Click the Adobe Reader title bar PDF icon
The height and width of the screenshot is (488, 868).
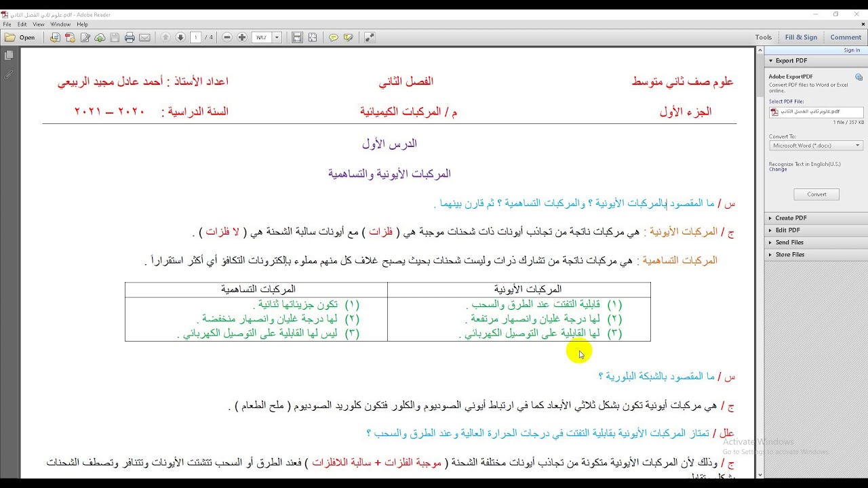(5, 14)
